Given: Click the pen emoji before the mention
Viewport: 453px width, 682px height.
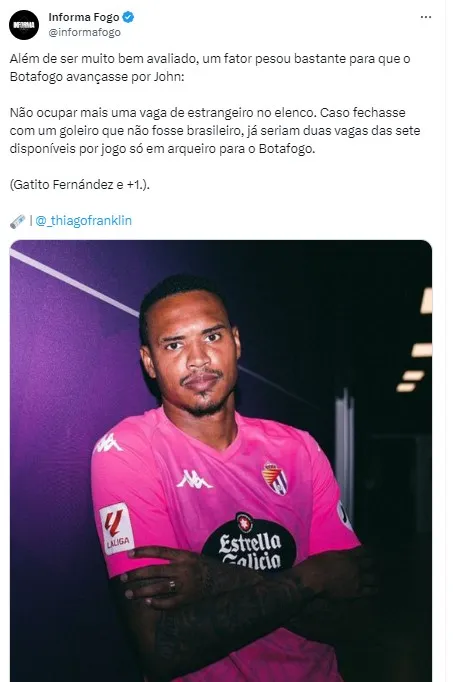Looking at the screenshot, I should [x=17, y=221].
